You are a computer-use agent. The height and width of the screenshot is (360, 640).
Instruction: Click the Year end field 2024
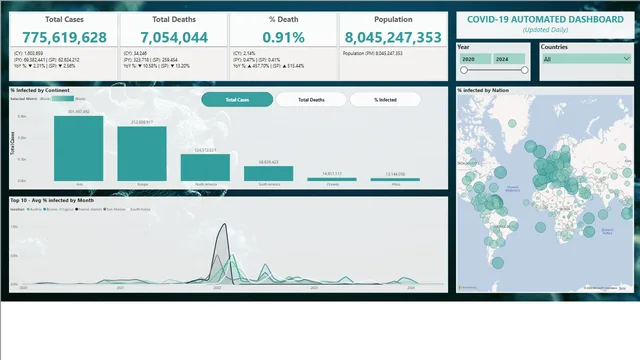coord(509,59)
